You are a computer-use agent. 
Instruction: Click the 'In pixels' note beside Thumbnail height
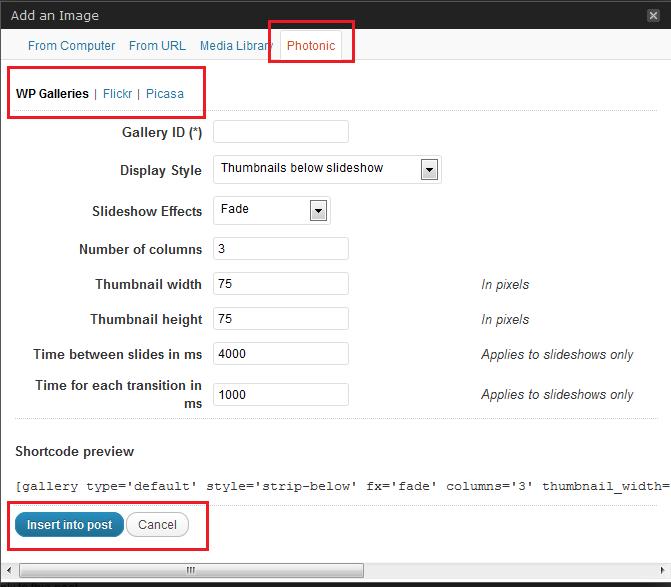[x=505, y=320]
